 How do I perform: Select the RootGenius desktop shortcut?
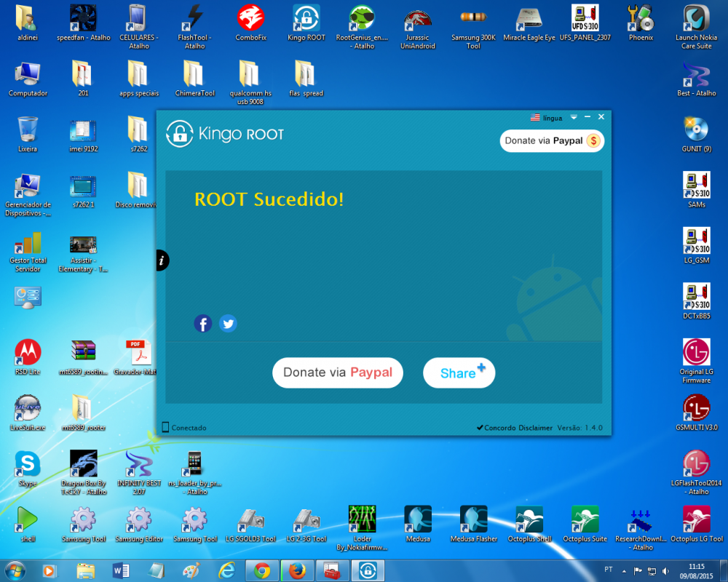pyautogui.click(x=362, y=27)
